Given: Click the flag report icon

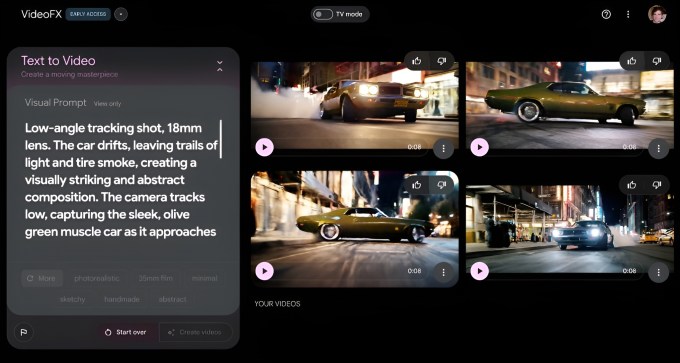Looking at the screenshot, I should click(24, 333).
